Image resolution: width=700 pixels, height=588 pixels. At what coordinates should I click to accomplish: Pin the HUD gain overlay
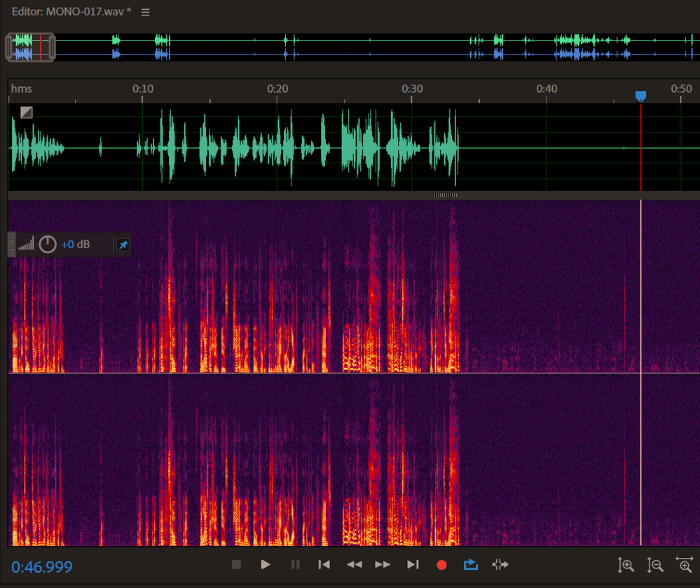pyautogui.click(x=123, y=245)
